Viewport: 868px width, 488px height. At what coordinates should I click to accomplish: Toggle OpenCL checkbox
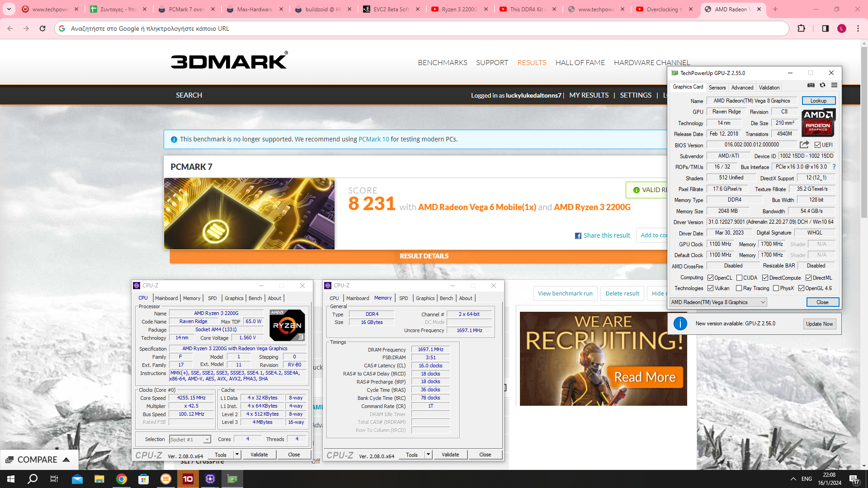click(710, 278)
